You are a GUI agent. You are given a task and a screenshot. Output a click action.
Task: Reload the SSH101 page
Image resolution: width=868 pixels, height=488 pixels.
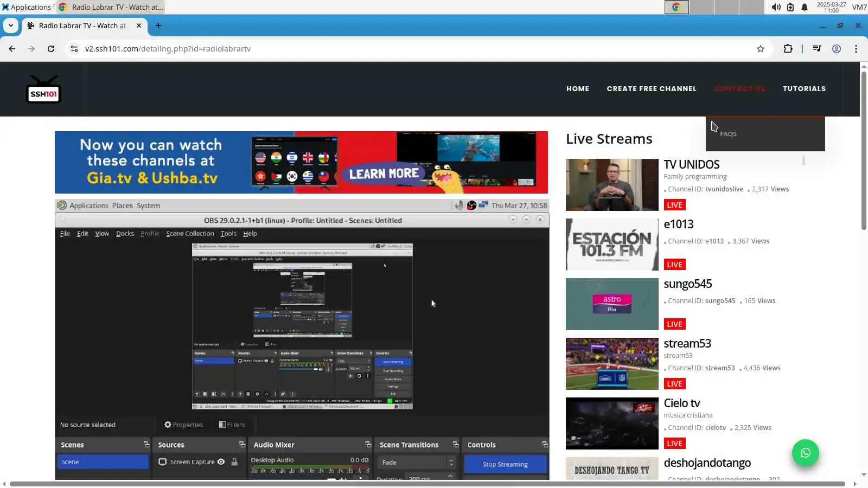[x=51, y=49]
